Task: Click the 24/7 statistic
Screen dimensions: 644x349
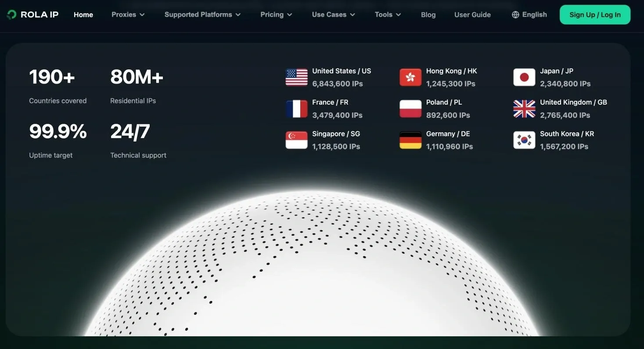Action: pos(130,131)
